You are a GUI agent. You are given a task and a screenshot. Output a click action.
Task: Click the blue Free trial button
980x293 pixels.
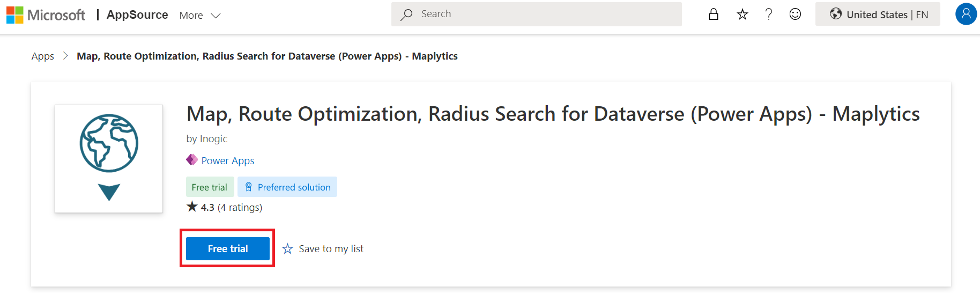pyautogui.click(x=228, y=249)
